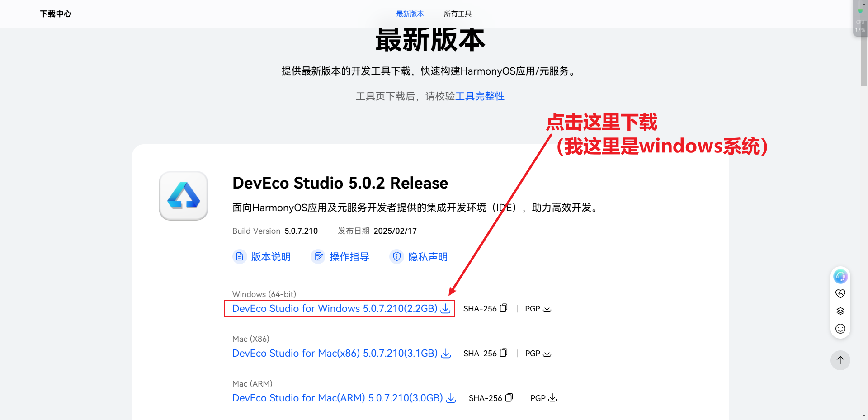Viewport: 868px width, 420px height.
Task: Switch to the 所有工具 tab
Action: [x=458, y=14]
